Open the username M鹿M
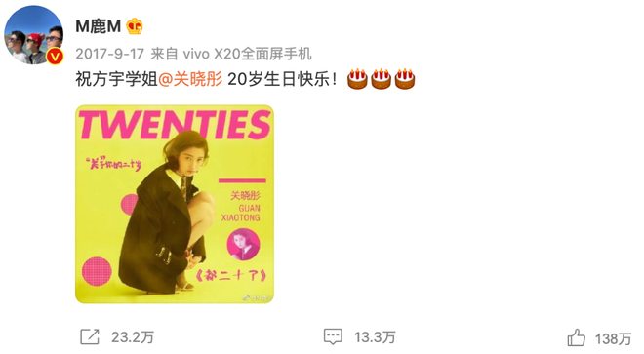 [x=99, y=26]
